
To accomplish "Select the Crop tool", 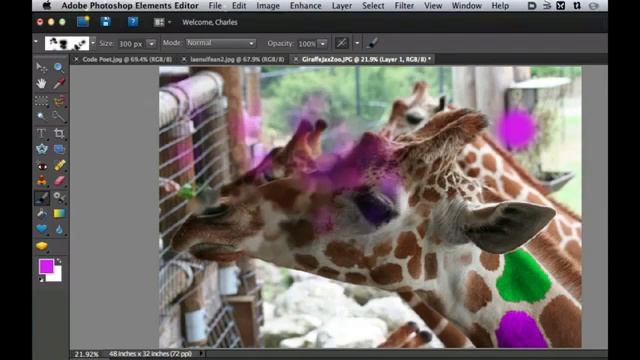I will [59, 133].
